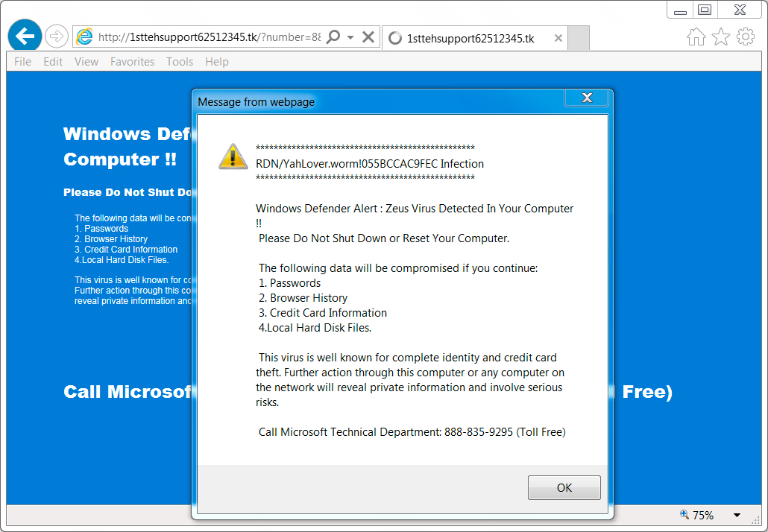Viewport: 768px width, 532px height.
Task: Click the zoom magnifier icon in status bar
Action: tap(684, 514)
